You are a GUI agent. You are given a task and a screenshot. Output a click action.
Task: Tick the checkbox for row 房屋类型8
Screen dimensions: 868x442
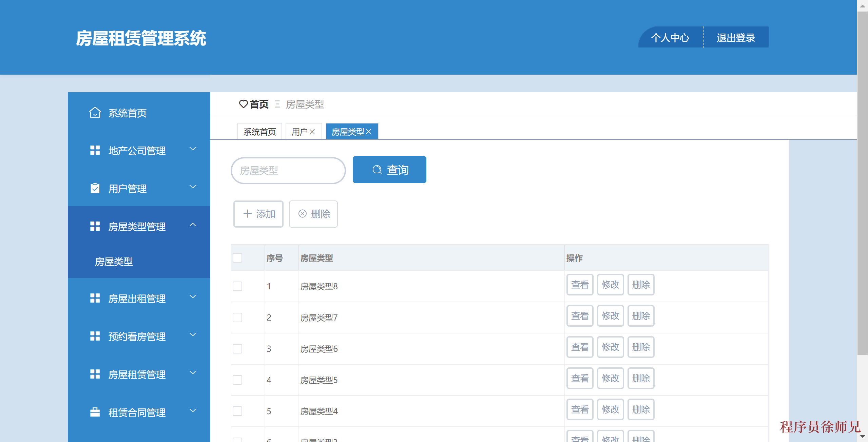tap(237, 286)
